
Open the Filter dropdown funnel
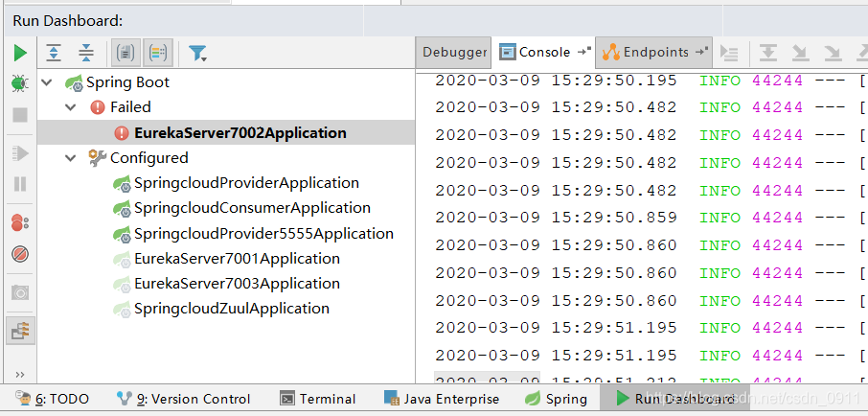coord(197,53)
